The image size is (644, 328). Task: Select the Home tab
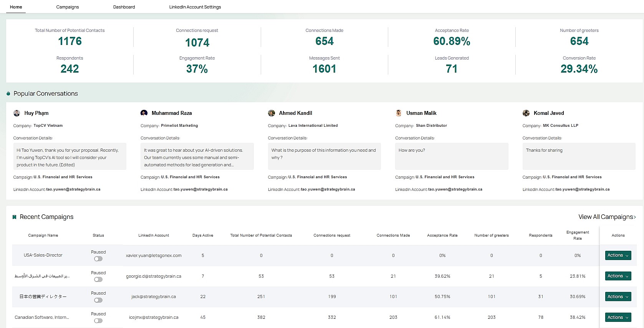click(16, 7)
